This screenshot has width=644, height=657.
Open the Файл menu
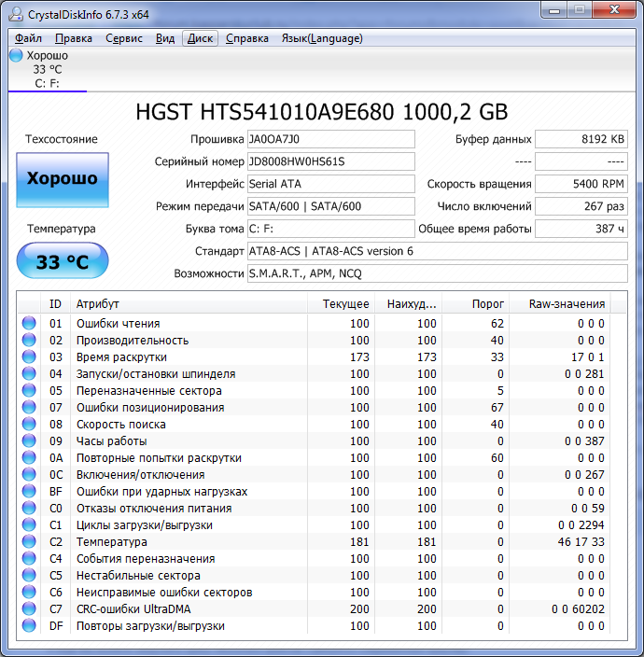pyautogui.click(x=28, y=38)
